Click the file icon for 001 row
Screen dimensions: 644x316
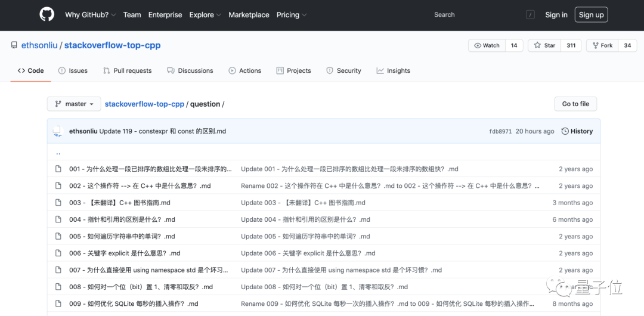[58, 169]
